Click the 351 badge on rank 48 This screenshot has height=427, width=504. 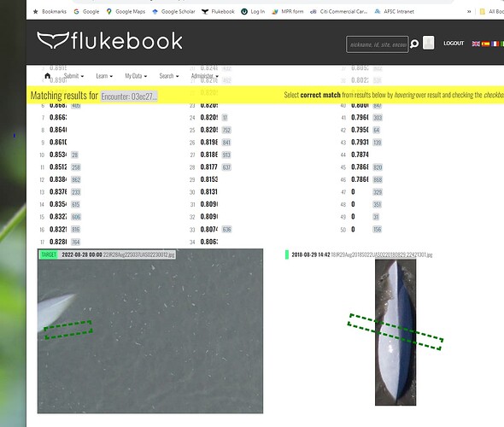pyautogui.click(x=377, y=204)
